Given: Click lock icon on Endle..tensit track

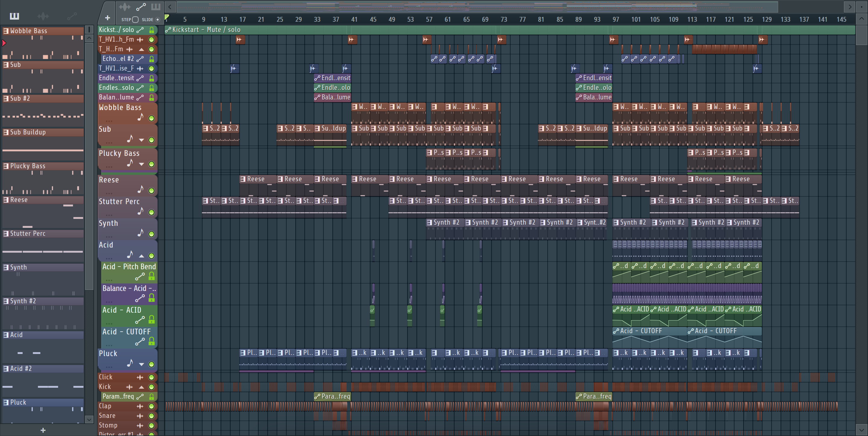Looking at the screenshot, I should tap(152, 78).
